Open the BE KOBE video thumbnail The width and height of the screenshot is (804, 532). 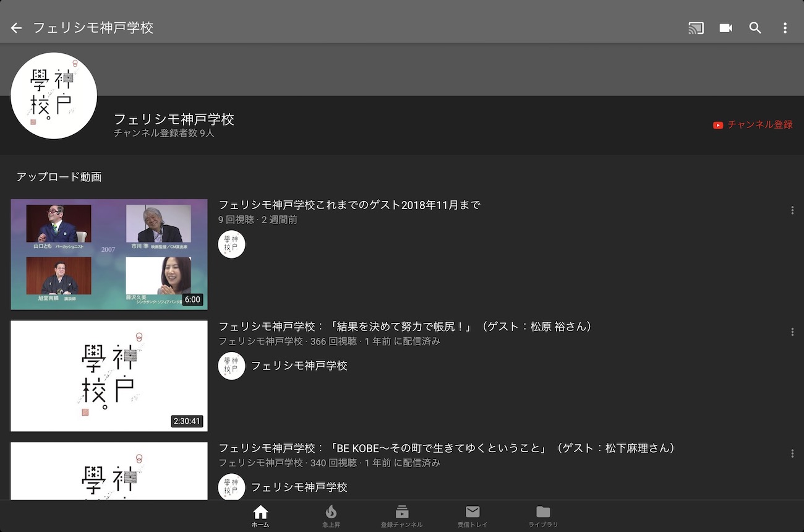tap(109, 471)
